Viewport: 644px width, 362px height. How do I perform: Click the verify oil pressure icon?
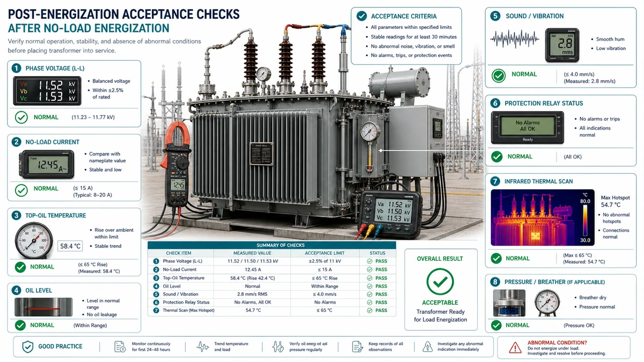pos(279,346)
